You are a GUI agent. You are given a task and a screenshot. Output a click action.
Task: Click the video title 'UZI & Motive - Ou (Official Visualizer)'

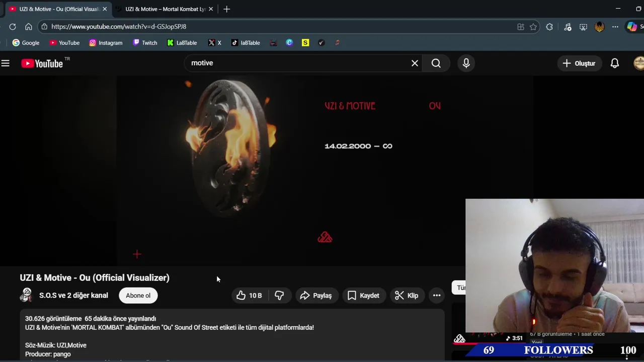point(95,278)
